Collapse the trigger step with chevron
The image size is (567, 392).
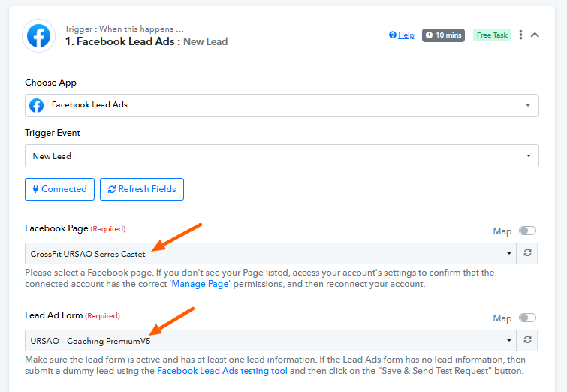coord(535,35)
